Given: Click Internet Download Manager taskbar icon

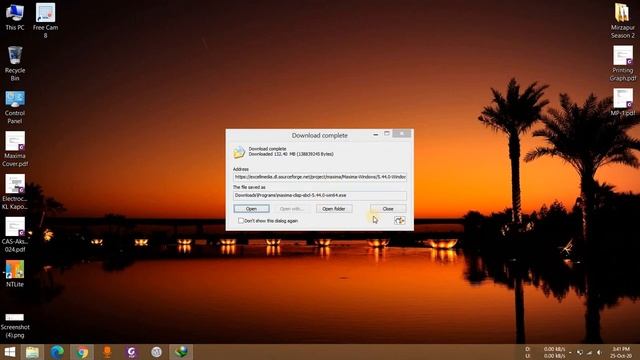Looking at the screenshot, I should click(181, 352).
